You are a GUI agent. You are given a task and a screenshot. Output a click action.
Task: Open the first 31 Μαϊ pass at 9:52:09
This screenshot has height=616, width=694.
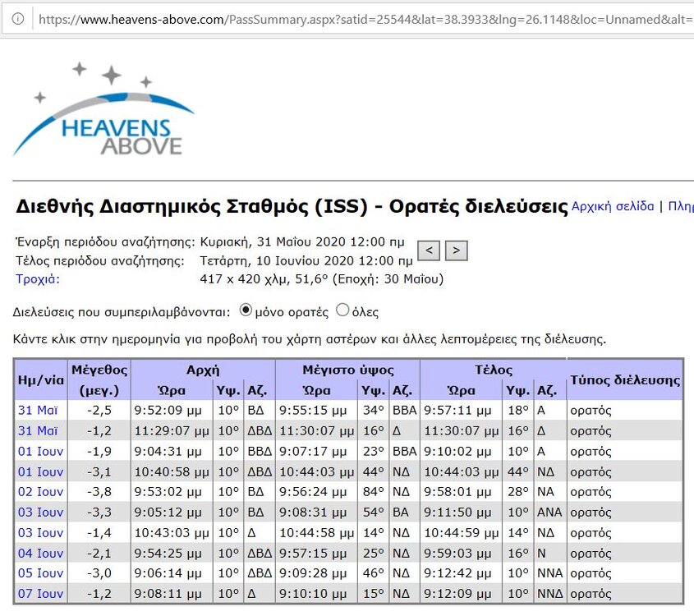(x=38, y=410)
